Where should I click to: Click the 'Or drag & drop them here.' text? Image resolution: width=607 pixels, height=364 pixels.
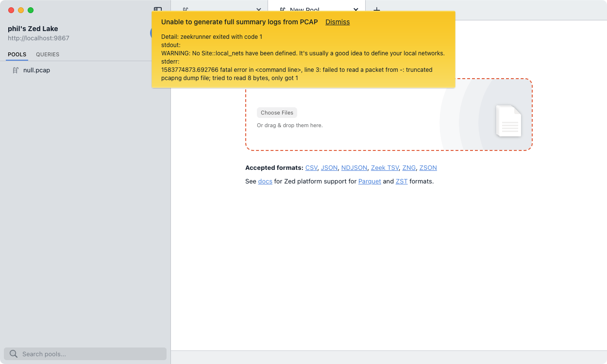pyautogui.click(x=290, y=125)
